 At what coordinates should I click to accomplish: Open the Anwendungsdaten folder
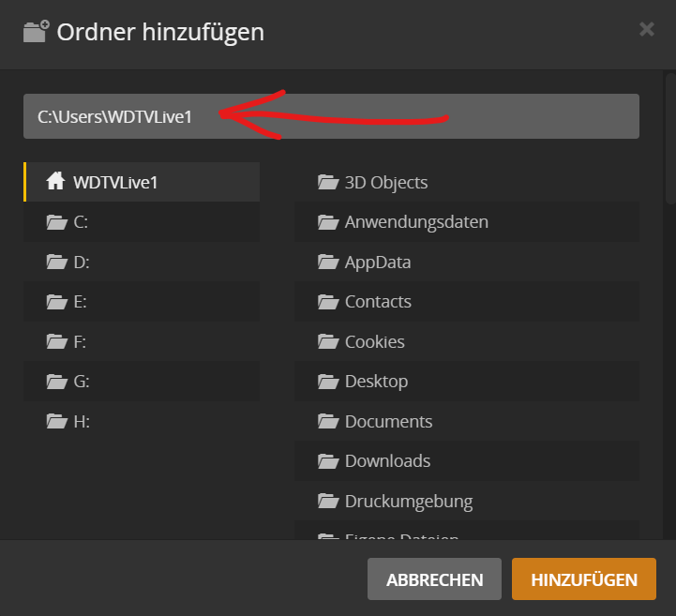(x=415, y=222)
